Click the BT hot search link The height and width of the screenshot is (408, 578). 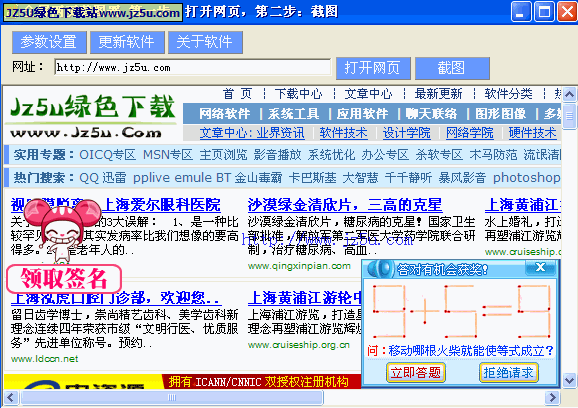pyautogui.click(x=224, y=178)
